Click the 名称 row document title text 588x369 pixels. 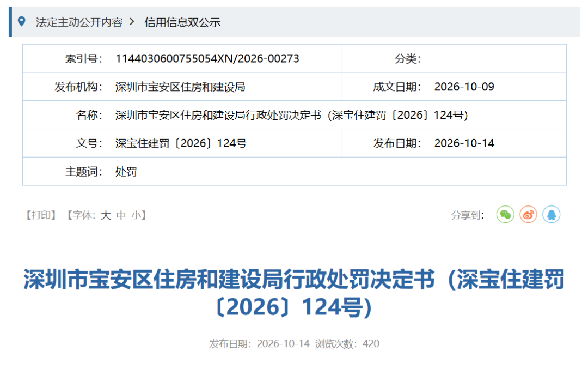[292, 115]
